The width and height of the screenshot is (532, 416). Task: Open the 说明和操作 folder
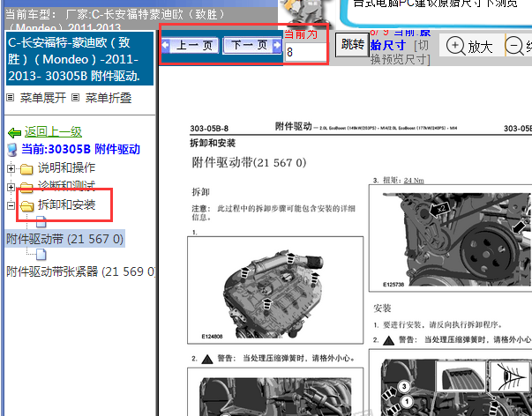tap(66, 167)
